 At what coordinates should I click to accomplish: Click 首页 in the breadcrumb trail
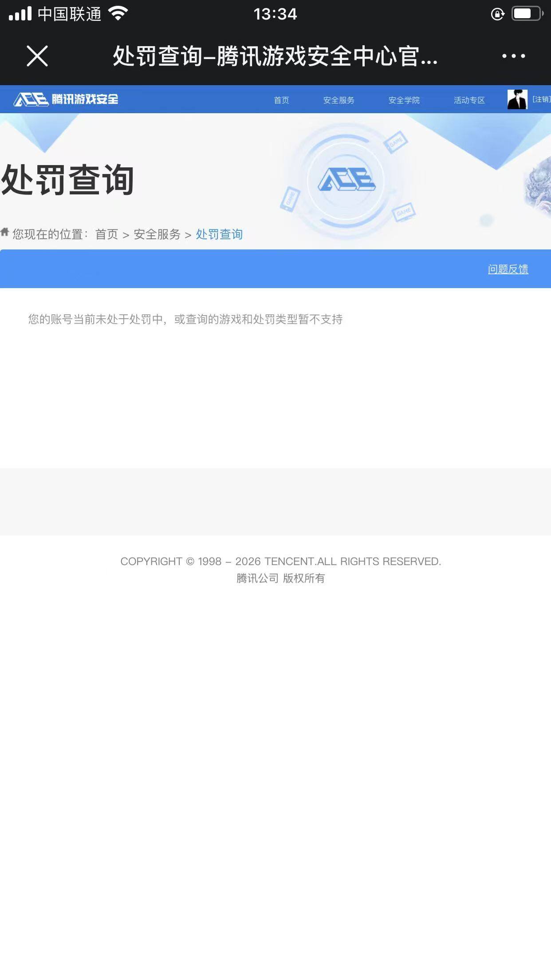(106, 234)
